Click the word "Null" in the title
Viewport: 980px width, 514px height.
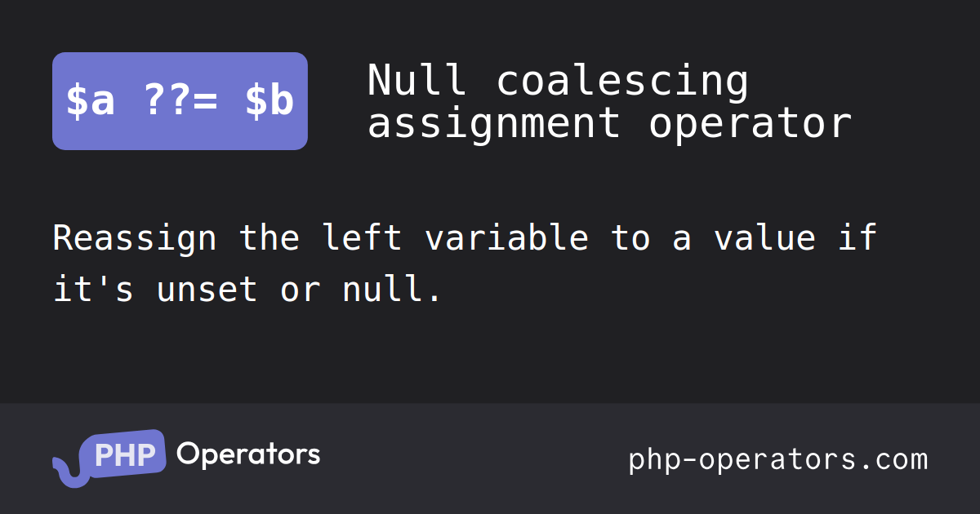(x=416, y=80)
